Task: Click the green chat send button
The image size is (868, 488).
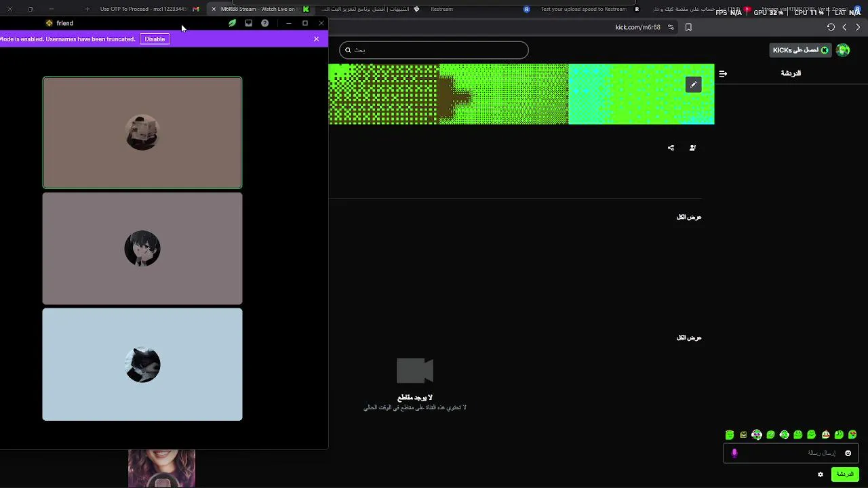Action: pos(845,474)
